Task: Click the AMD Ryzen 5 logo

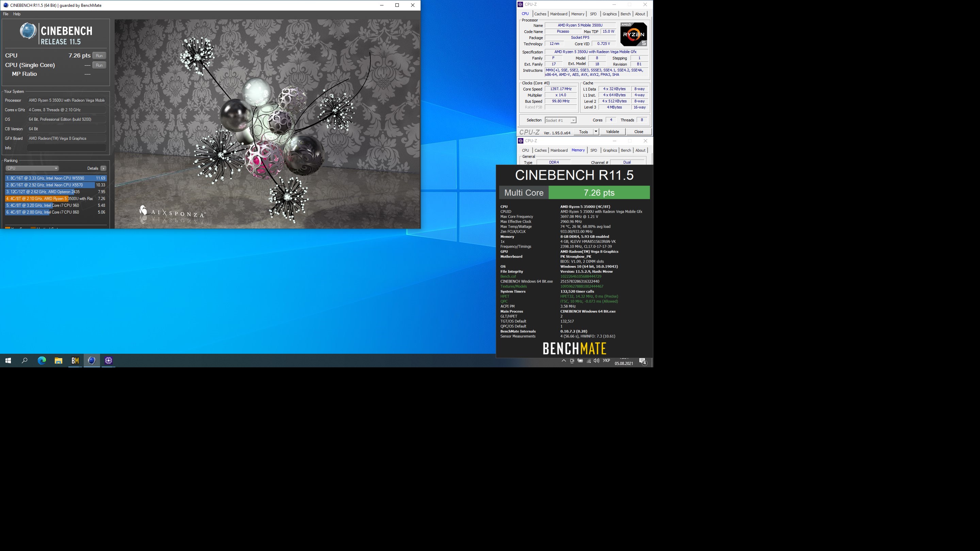Action: click(633, 34)
